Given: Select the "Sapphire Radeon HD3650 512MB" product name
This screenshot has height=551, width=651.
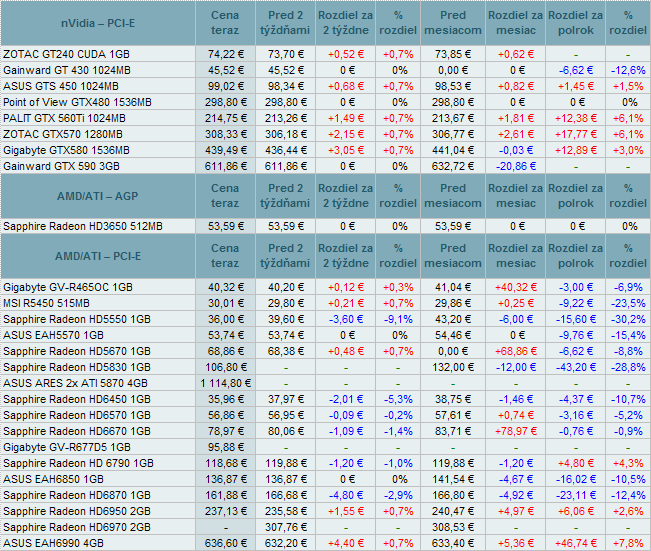Looking at the screenshot, I should tap(83, 226).
